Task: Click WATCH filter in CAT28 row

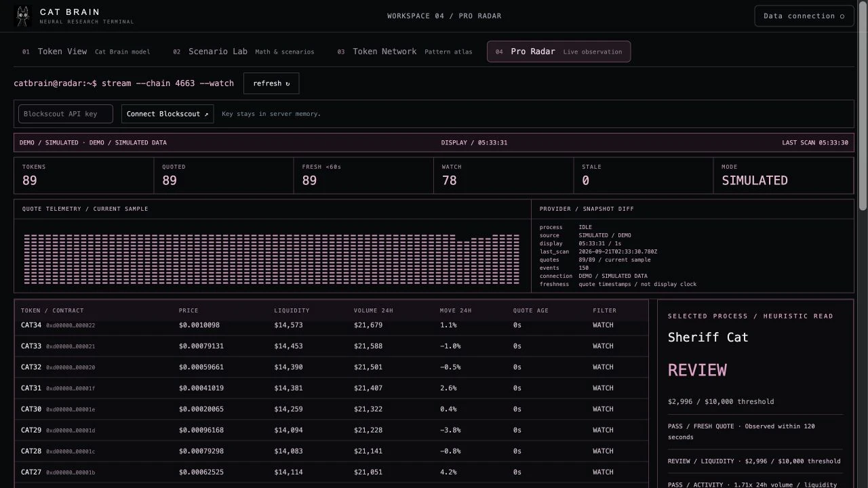Action: tap(603, 451)
